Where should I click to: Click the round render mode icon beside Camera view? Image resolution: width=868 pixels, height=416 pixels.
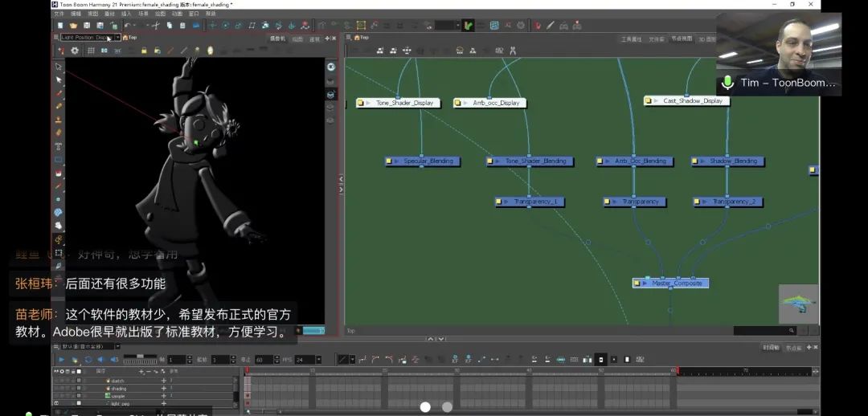click(331, 67)
